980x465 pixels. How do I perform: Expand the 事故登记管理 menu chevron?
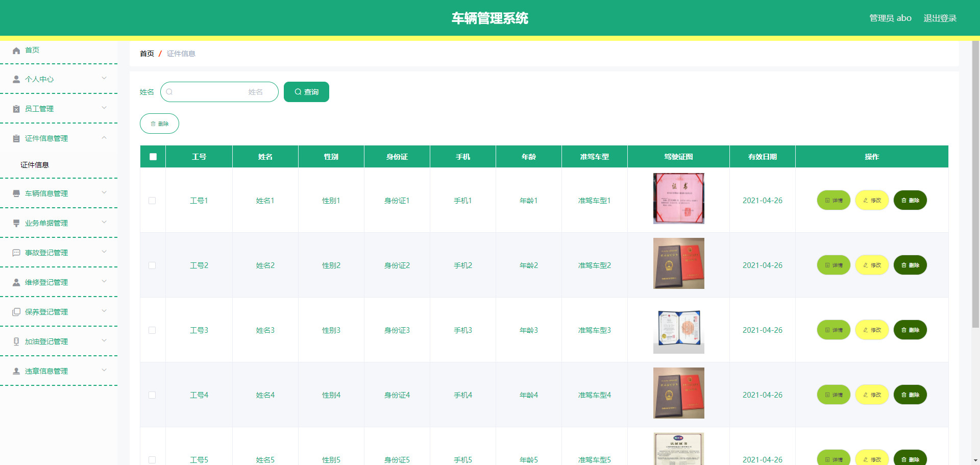click(x=104, y=252)
